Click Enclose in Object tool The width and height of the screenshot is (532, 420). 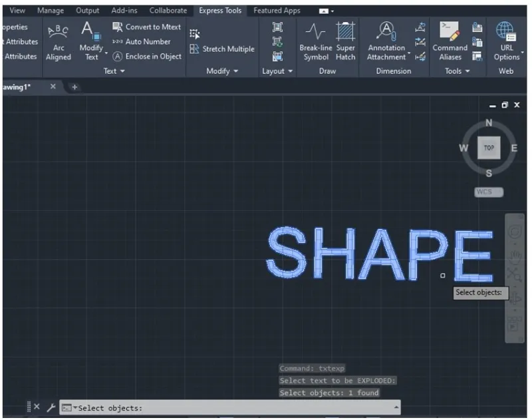point(146,57)
